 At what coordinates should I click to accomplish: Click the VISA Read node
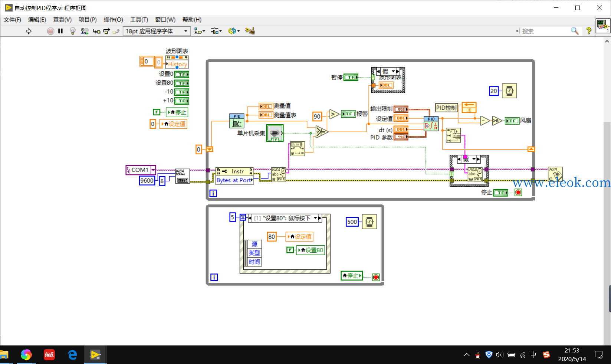pos(278,174)
